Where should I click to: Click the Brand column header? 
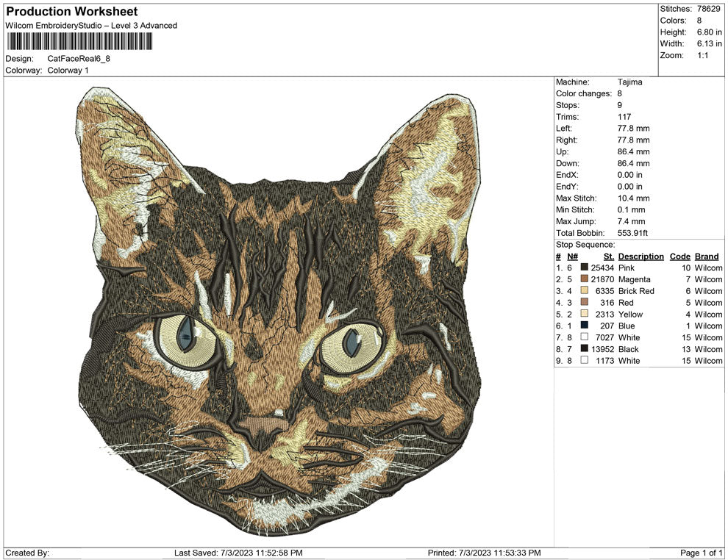coord(706,256)
